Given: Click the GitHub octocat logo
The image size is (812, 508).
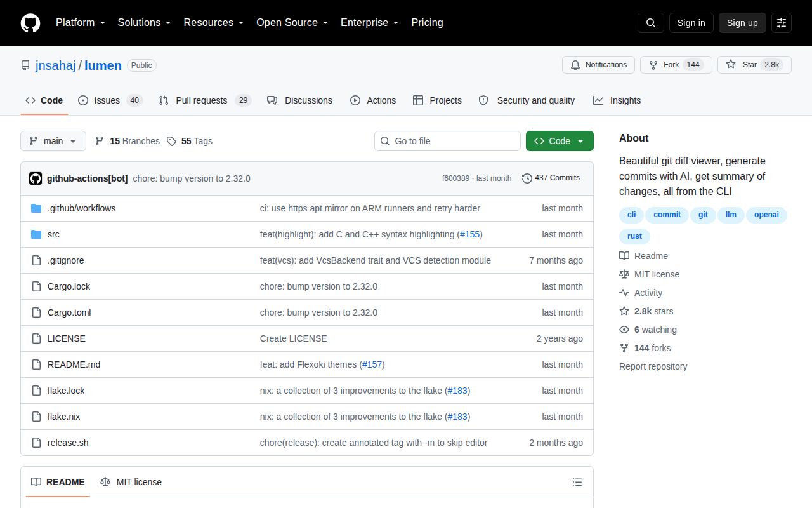Looking at the screenshot, I should tap(30, 23).
